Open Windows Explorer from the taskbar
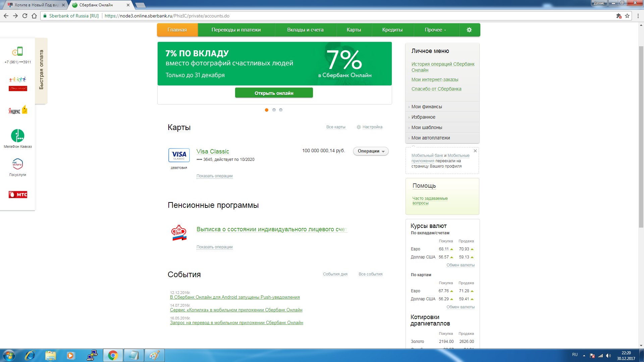Screen dimensions: 644x362 50,355
